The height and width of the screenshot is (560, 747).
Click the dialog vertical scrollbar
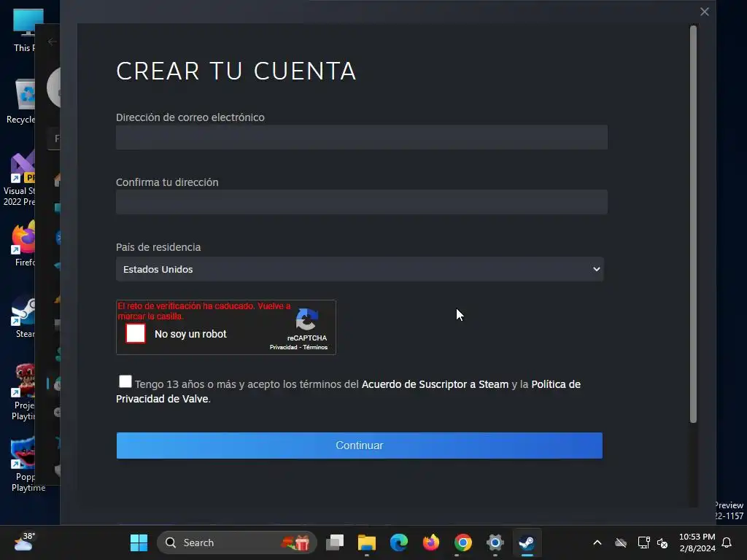click(693, 224)
